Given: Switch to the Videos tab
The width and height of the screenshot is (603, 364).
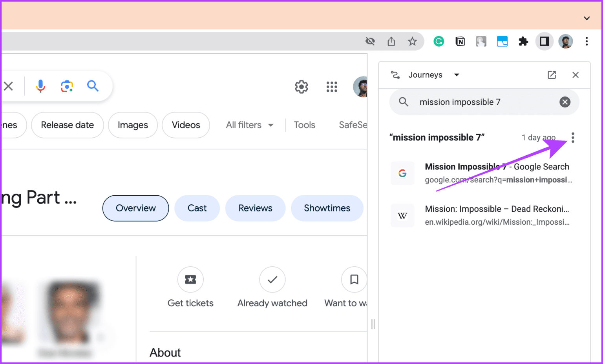Looking at the screenshot, I should click(x=186, y=125).
